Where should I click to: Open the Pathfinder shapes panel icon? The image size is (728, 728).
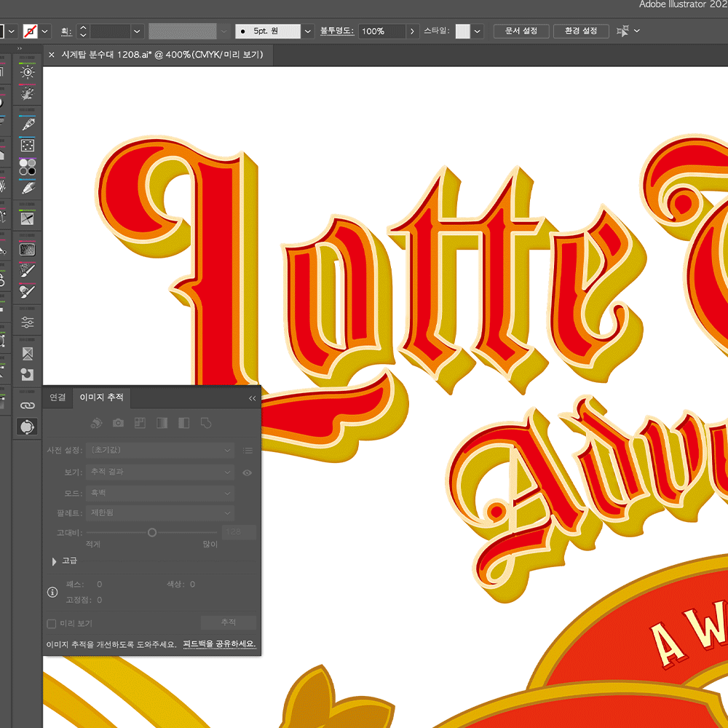tap(28, 374)
